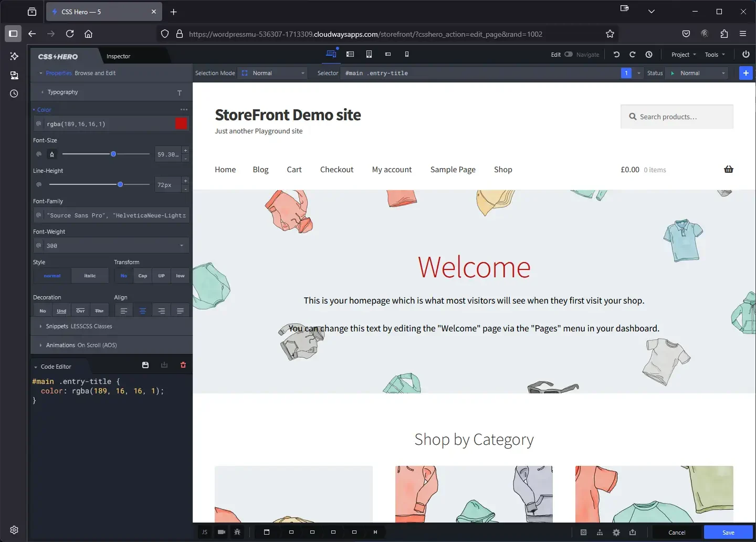Open the Status Normal dropdown
Viewport: 756px width, 542px height.
click(697, 73)
